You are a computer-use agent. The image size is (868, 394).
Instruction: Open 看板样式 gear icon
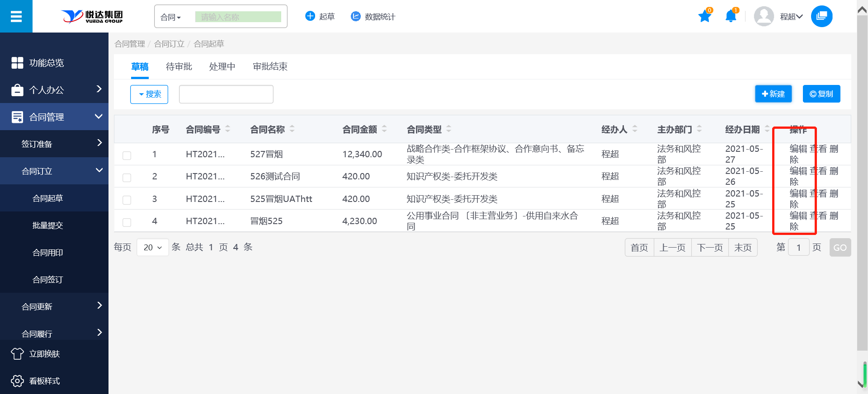[x=17, y=381]
